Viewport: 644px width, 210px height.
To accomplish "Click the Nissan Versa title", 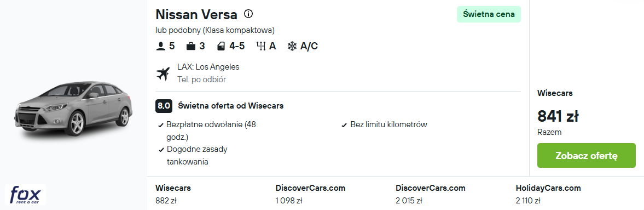I will (x=196, y=14).
